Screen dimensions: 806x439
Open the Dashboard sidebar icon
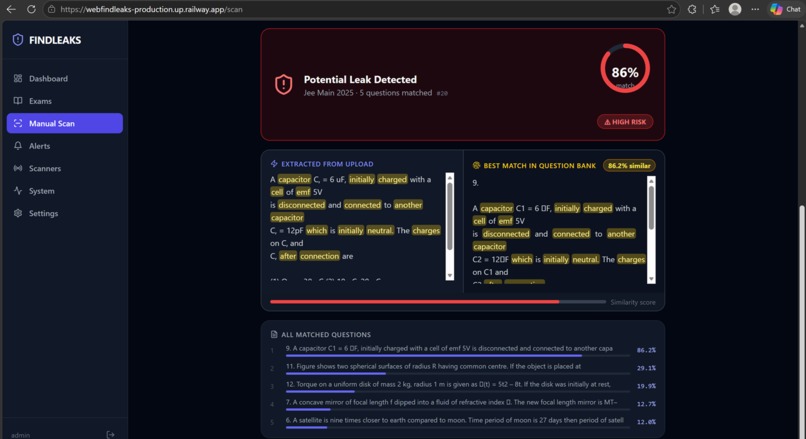[x=18, y=79]
